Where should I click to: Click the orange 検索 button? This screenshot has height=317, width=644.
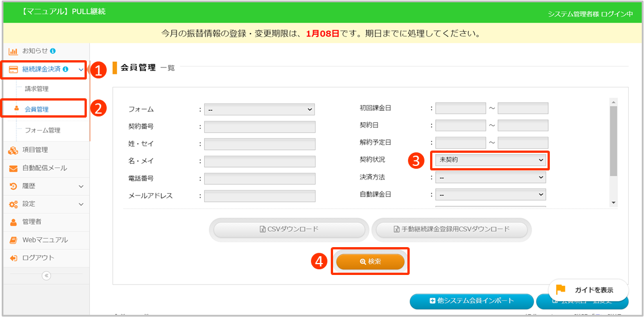(x=370, y=261)
